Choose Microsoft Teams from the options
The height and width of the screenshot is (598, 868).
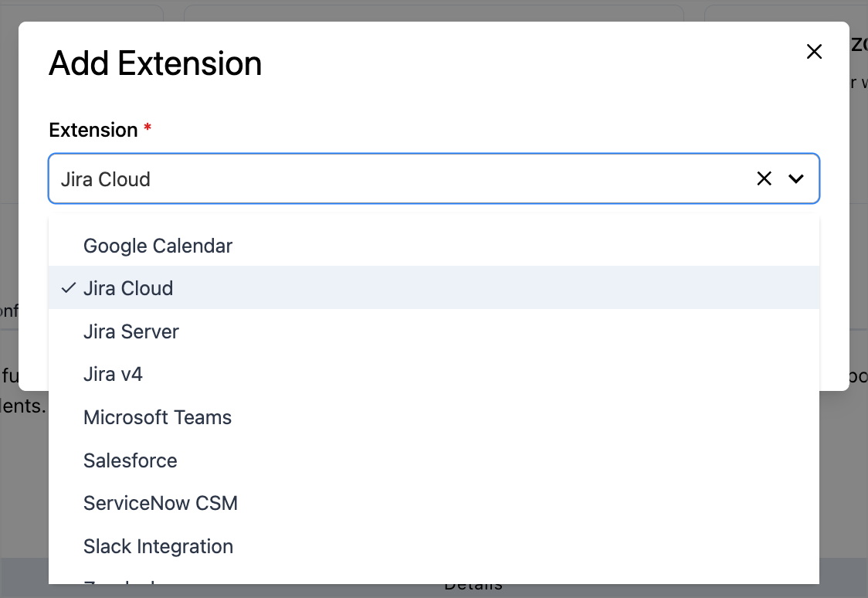click(x=158, y=418)
